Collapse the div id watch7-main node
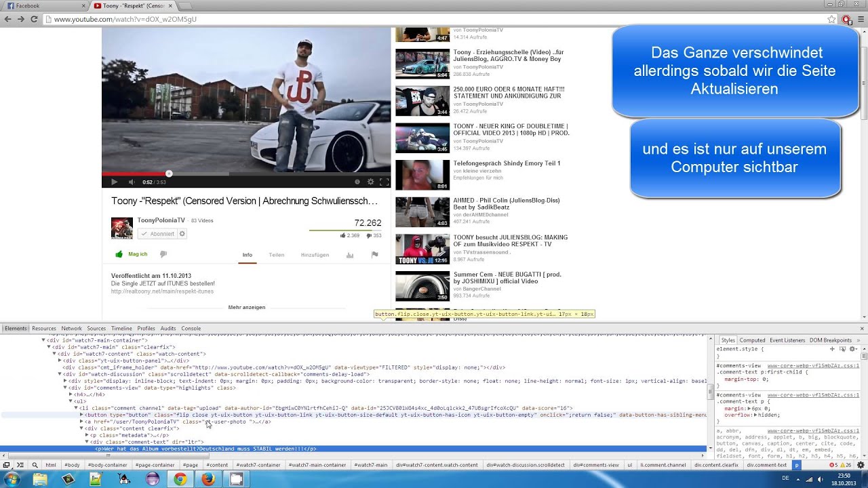The height and width of the screenshot is (488, 868). tap(49, 347)
